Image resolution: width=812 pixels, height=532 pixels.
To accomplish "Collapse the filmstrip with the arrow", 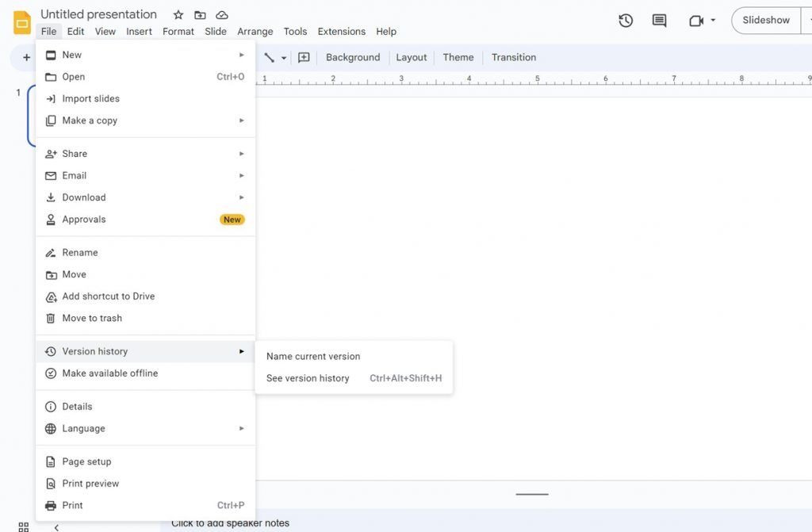I will [56, 527].
